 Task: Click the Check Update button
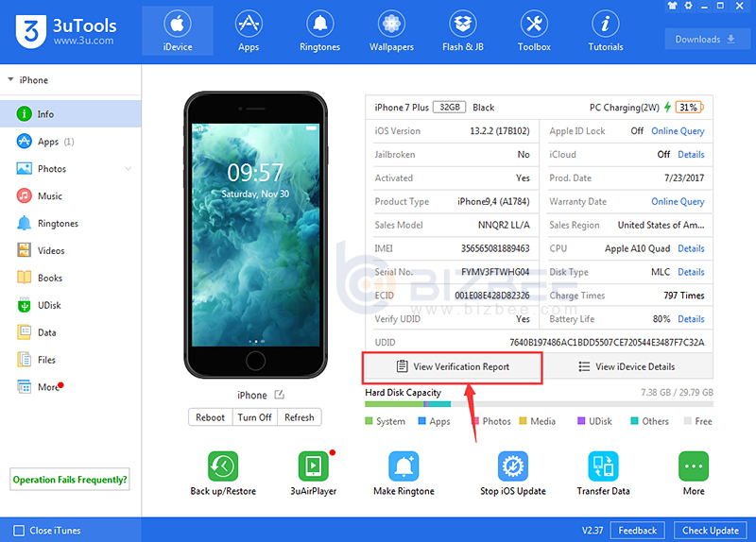coord(711,531)
